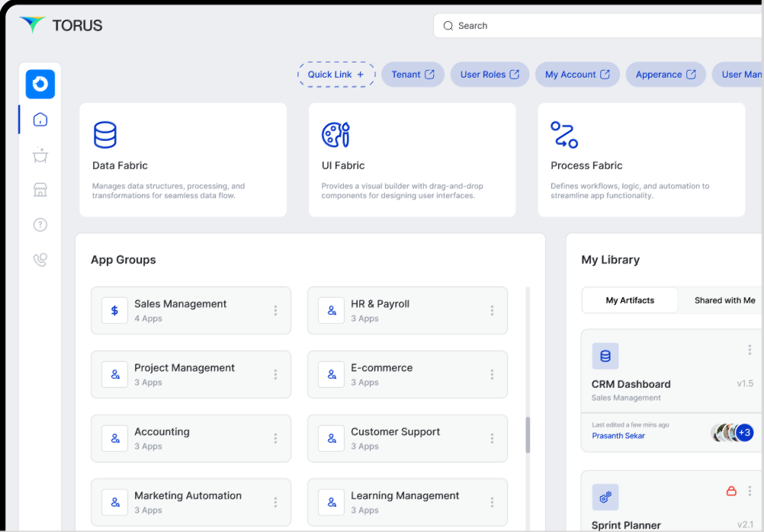Click the help question mark icon
Viewport: 764px width, 532px height.
40,225
